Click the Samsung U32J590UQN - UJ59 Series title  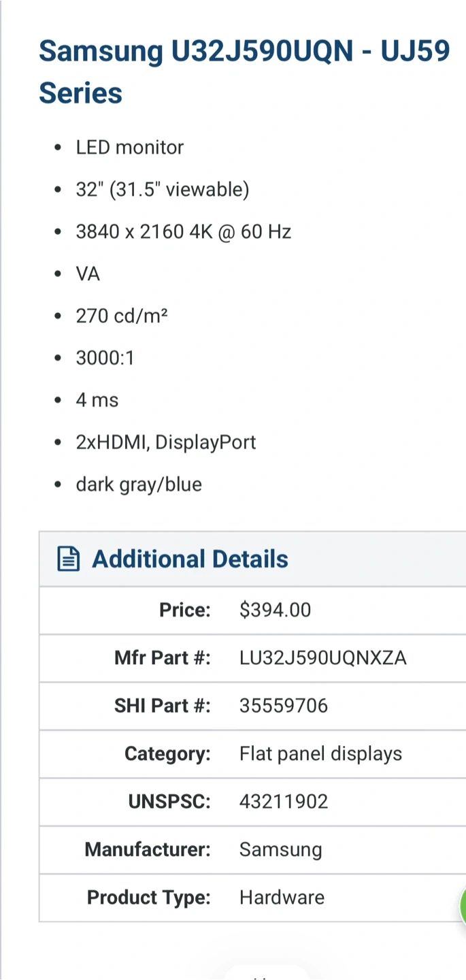[244, 71]
